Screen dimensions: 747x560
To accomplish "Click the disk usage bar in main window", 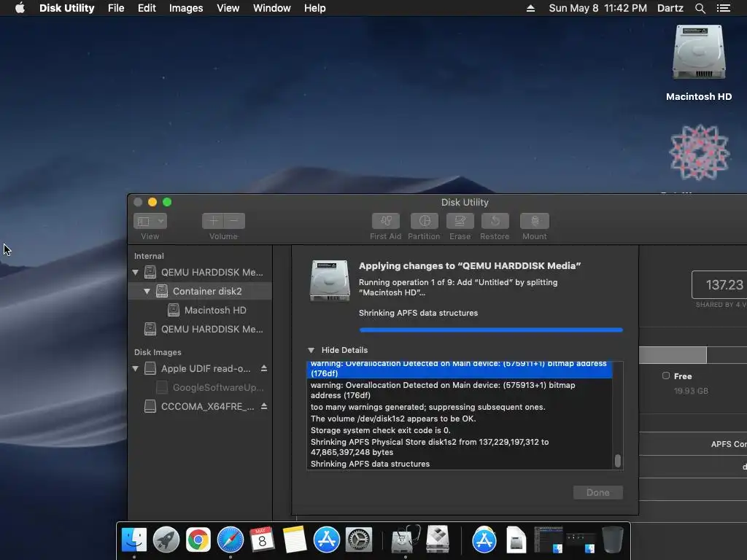I will tap(693, 355).
